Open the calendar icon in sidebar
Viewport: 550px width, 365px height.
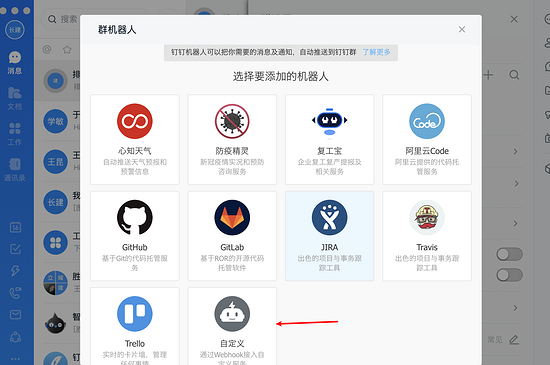tap(15, 227)
